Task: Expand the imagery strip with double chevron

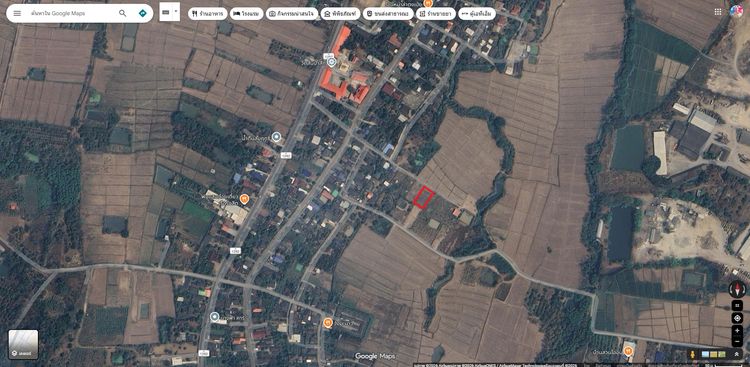Action: (x=737, y=354)
